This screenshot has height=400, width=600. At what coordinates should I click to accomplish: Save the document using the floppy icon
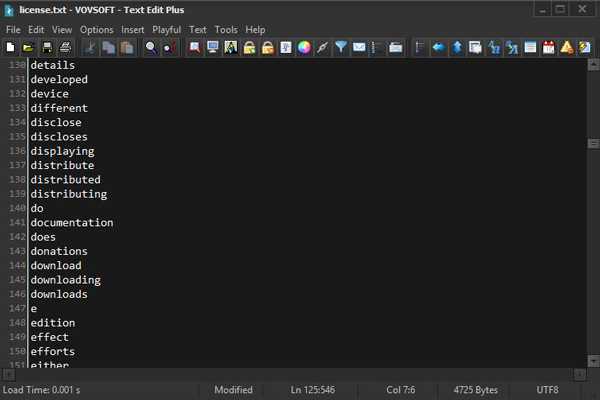[47, 47]
